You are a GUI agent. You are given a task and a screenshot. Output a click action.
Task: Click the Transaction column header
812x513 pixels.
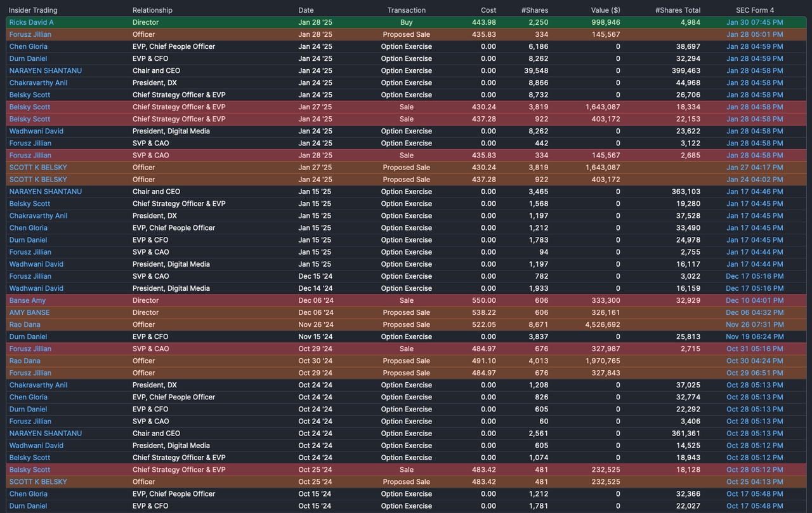pos(407,10)
